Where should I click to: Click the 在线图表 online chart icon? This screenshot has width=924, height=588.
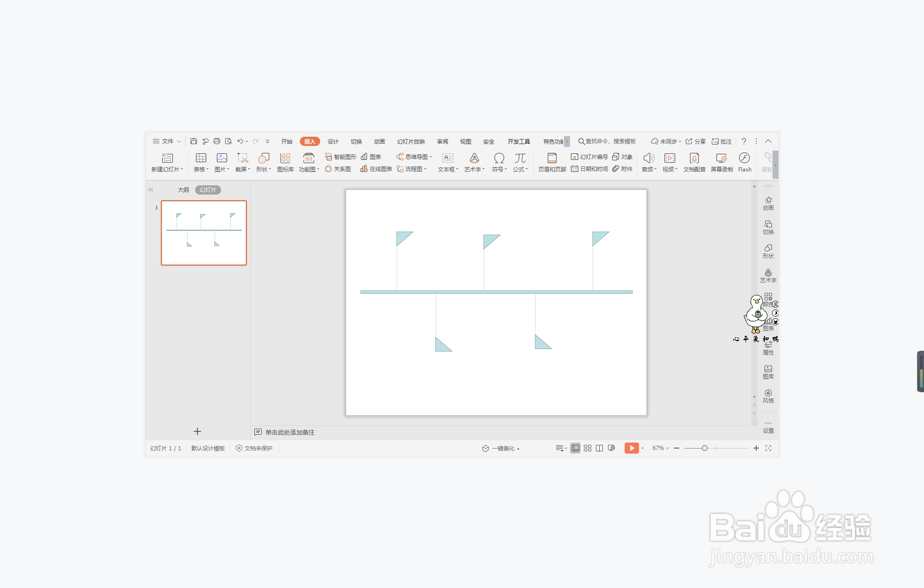376,169
